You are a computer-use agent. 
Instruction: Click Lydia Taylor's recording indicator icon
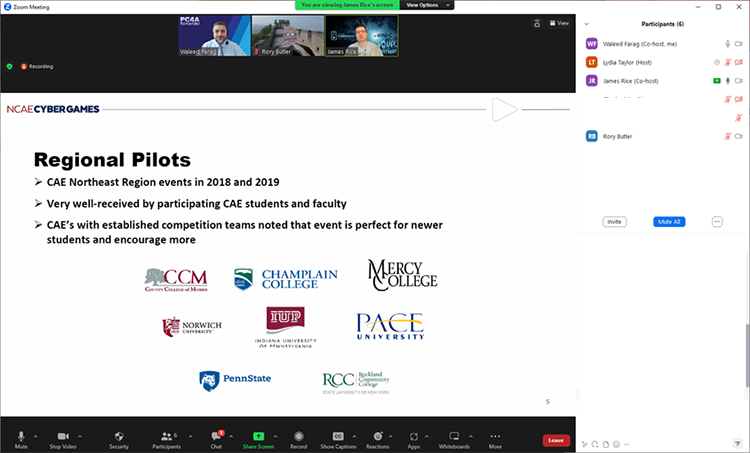717,62
